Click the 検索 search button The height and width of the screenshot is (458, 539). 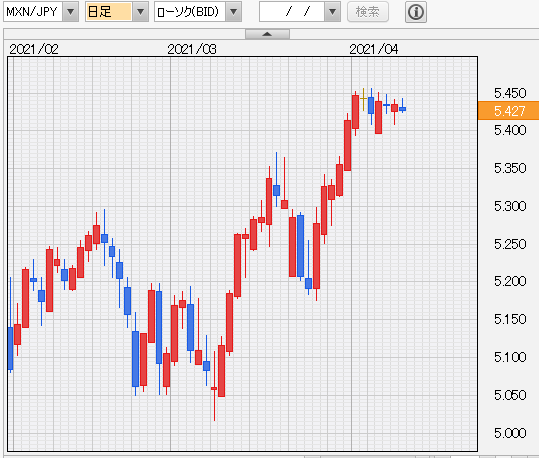[368, 12]
